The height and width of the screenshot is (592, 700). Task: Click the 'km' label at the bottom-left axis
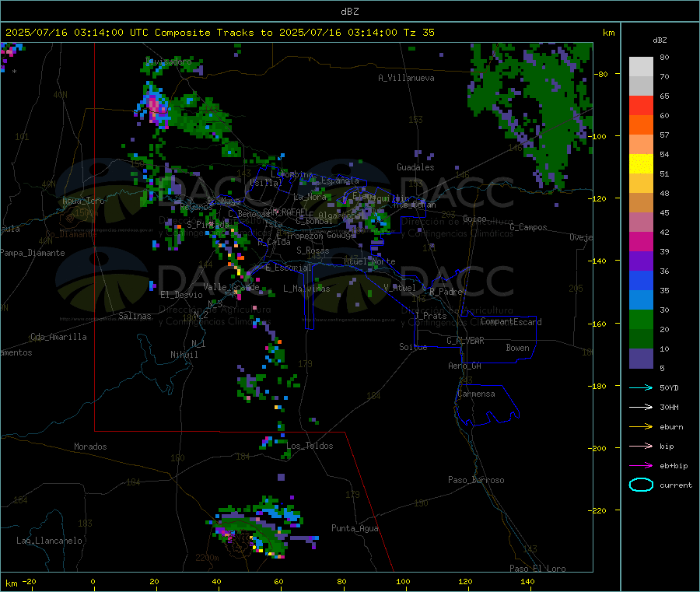[11, 583]
